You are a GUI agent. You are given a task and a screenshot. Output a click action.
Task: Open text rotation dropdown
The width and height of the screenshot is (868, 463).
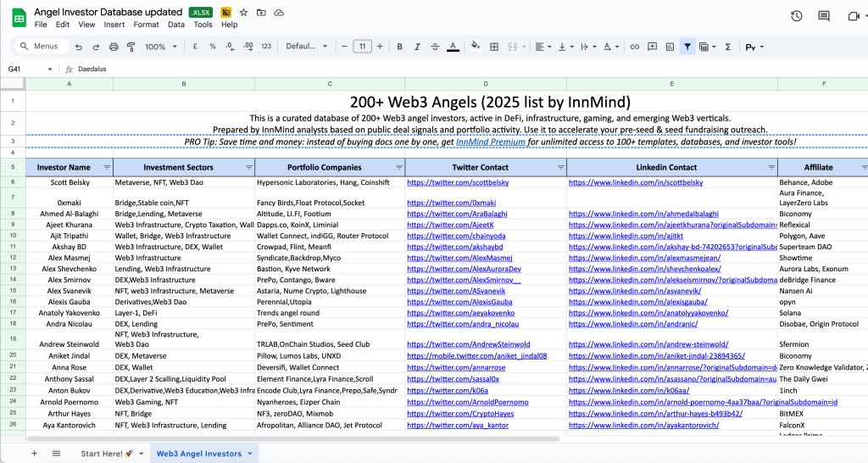(611, 47)
